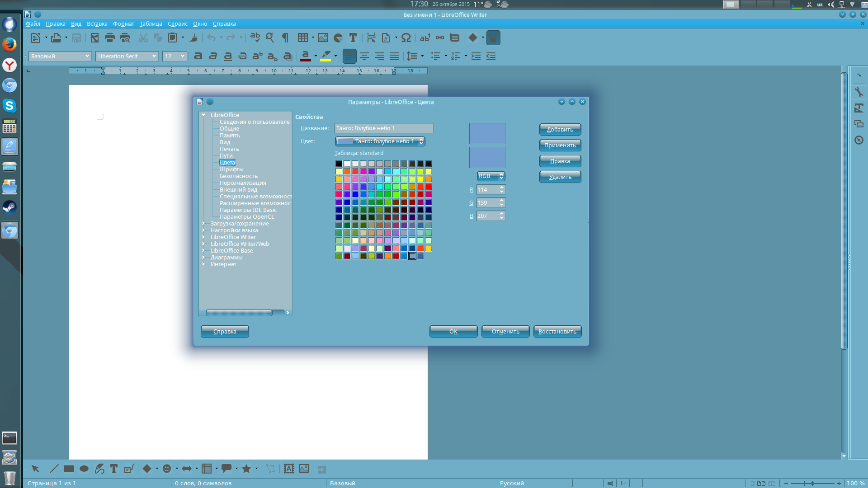Image resolution: width=868 pixels, height=488 pixels.
Task: Toggle justified alignment button
Action: [394, 56]
